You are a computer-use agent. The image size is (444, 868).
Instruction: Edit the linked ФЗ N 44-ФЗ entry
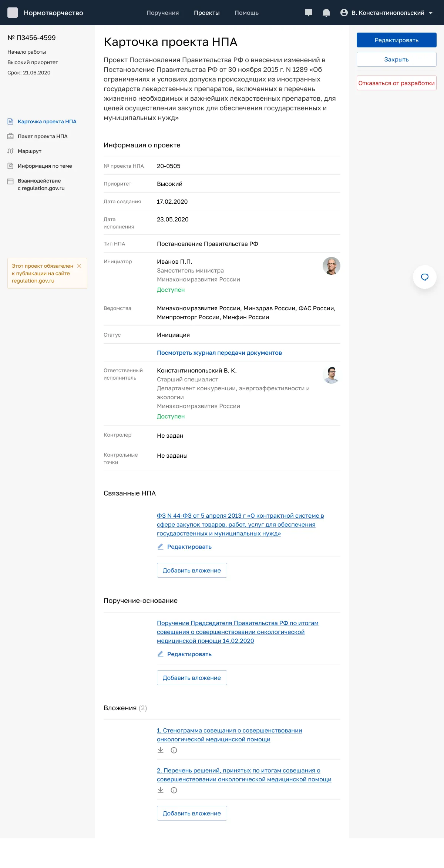(189, 547)
